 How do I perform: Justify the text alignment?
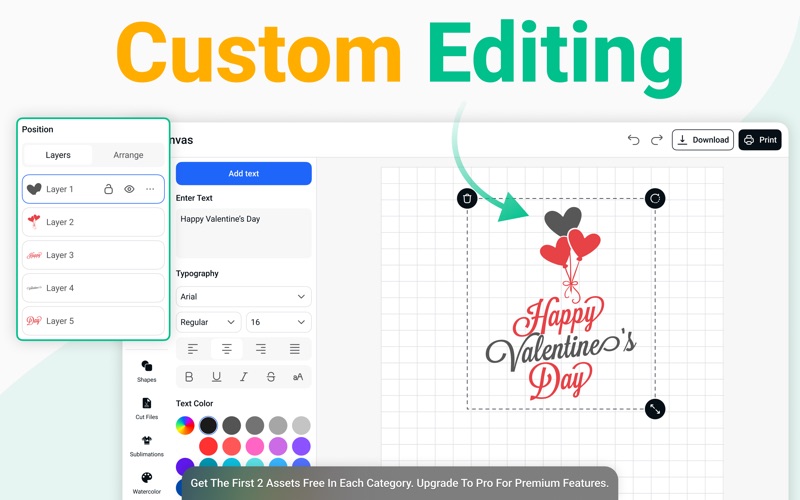[x=294, y=349]
